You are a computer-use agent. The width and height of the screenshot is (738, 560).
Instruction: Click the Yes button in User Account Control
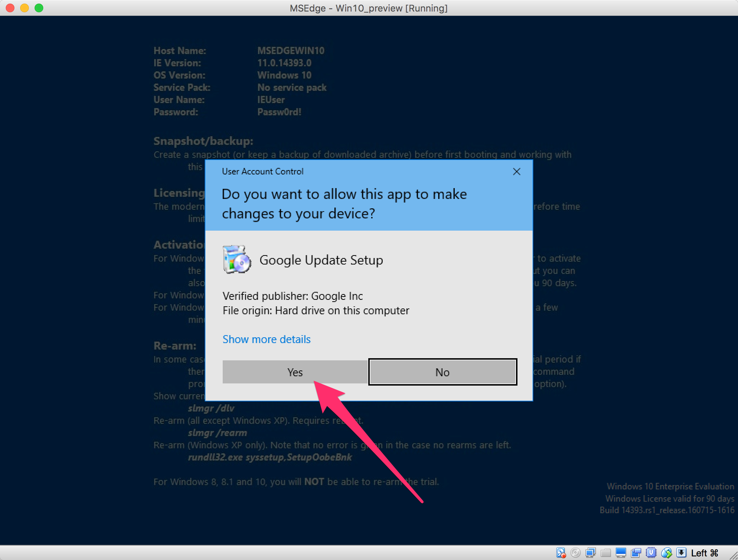(x=295, y=372)
